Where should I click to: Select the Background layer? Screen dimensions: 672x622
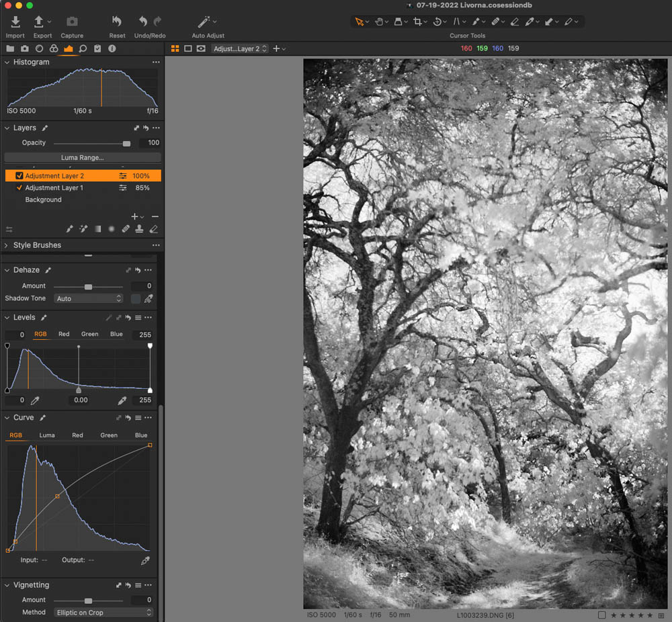click(43, 199)
